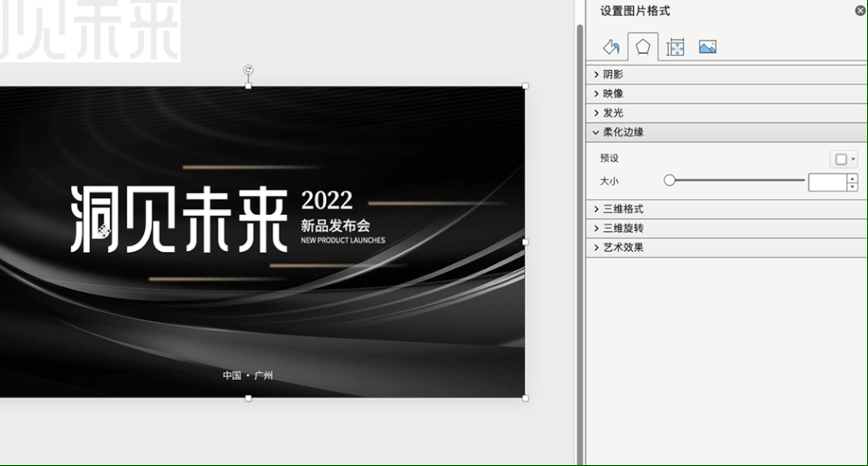
Task: Click the bottom-right corner handle of the picture
Action: coord(525,398)
